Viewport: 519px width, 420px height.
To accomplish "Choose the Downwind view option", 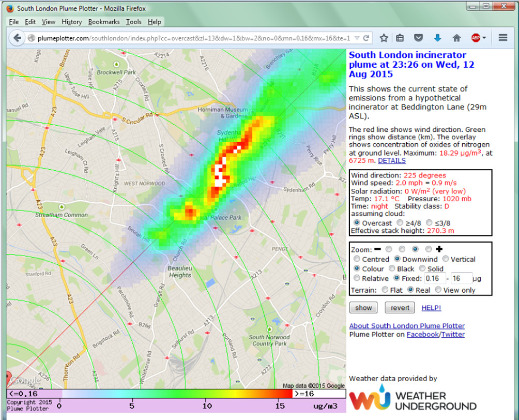I will point(397,259).
